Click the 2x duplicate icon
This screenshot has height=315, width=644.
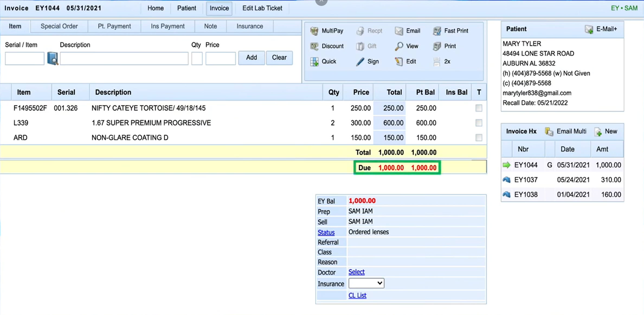click(x=436, y=61)
